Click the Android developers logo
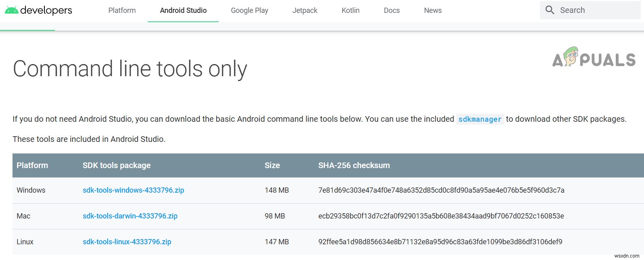The width and height of the screenshot is (644, 260). [x=38, y=10]
